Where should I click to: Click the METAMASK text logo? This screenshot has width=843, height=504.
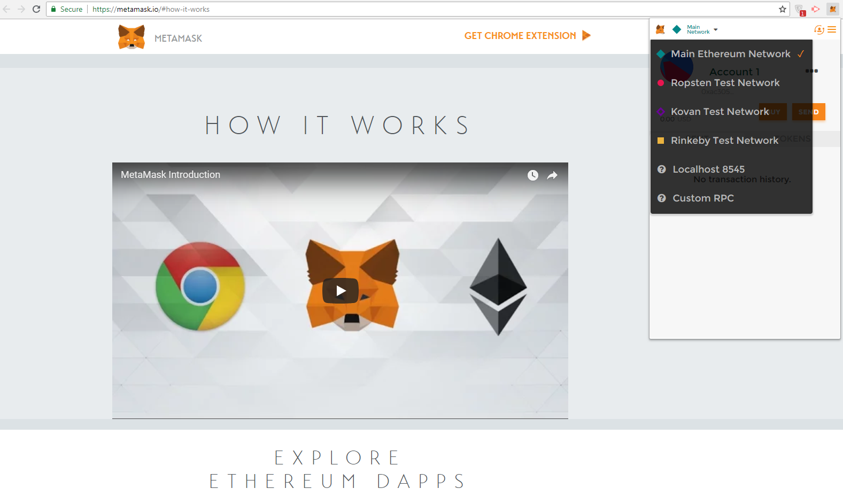pyautogui.click(x=179, y=38)
